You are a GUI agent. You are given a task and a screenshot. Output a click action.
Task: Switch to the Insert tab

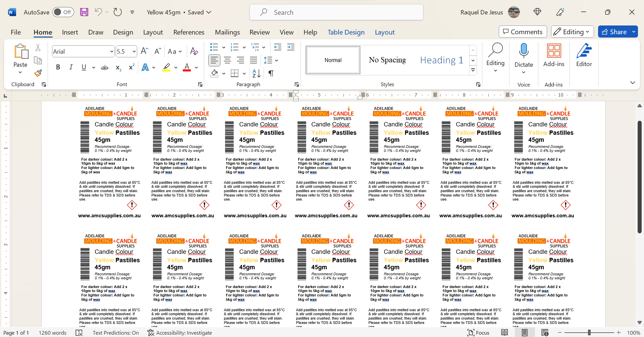tap(70, 32)
